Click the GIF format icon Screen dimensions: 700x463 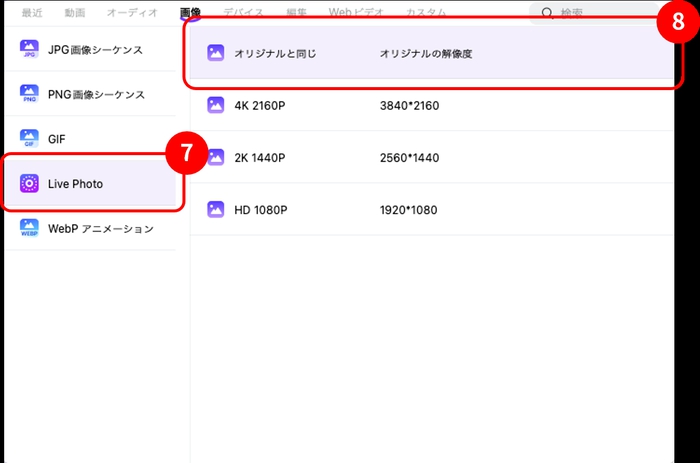(30, 139)
